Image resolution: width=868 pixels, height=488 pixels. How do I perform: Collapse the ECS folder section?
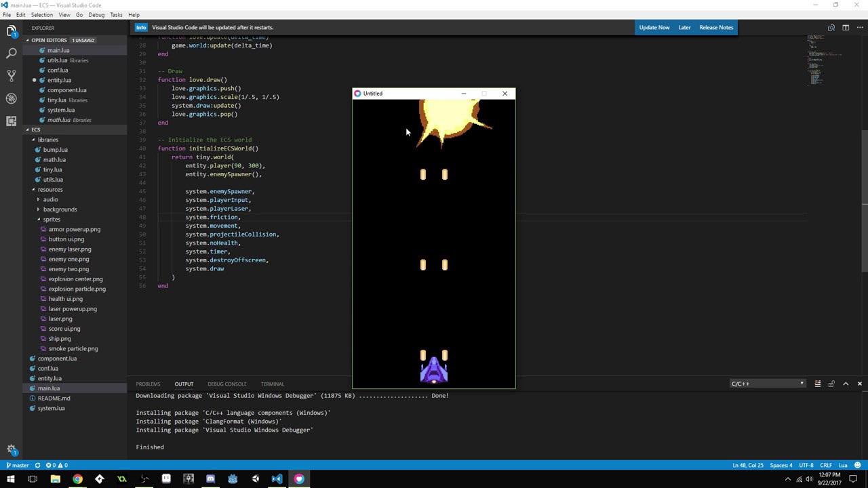pyautogui.click(x=75, y=129)
